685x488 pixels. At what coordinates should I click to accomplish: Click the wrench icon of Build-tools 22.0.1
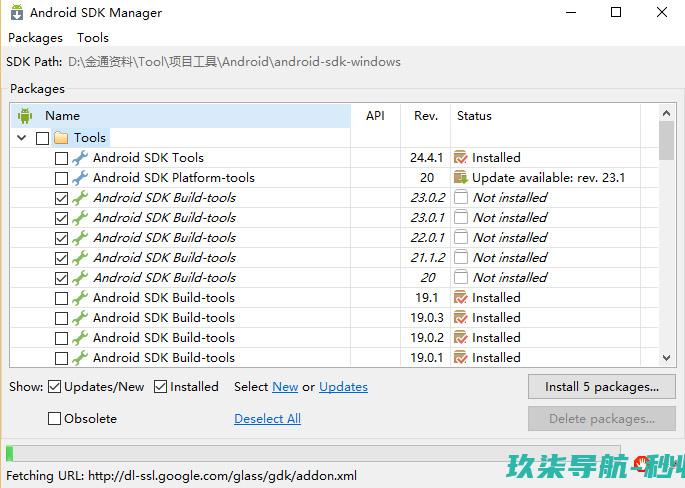click(x=80, y=238)
